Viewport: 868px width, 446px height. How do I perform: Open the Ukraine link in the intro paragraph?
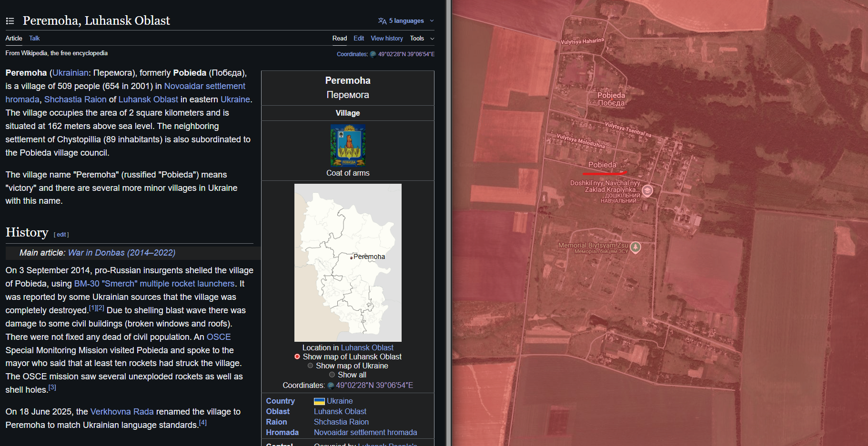click(x=235, y=99)
